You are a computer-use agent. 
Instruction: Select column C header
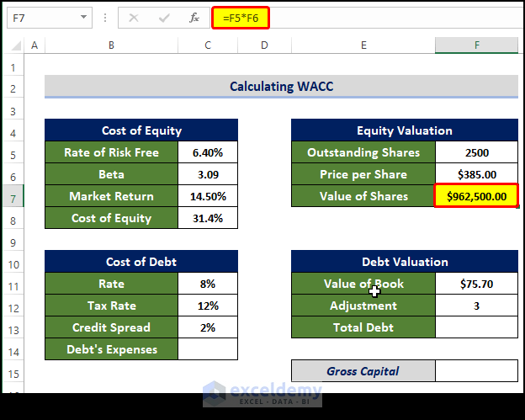coord(208,45)
